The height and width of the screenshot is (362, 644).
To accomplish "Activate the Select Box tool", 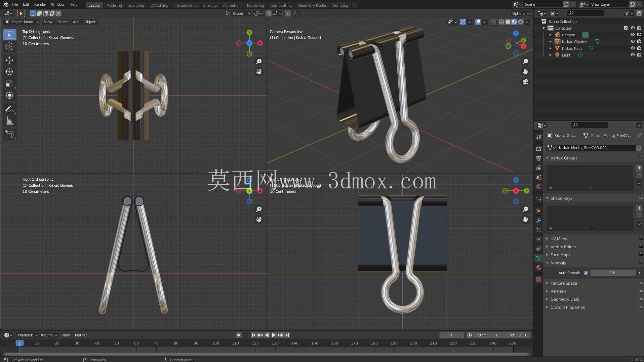I will pos(9,35).
